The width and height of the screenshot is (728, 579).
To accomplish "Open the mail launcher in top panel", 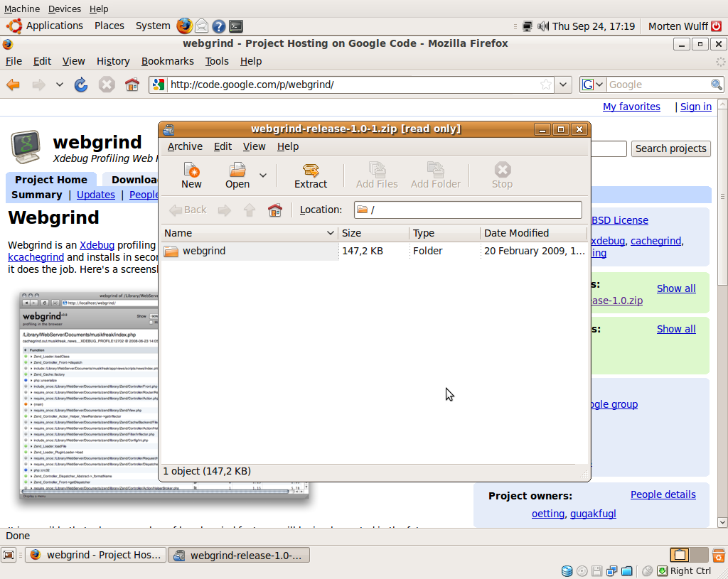I will [x=201, y=26].
